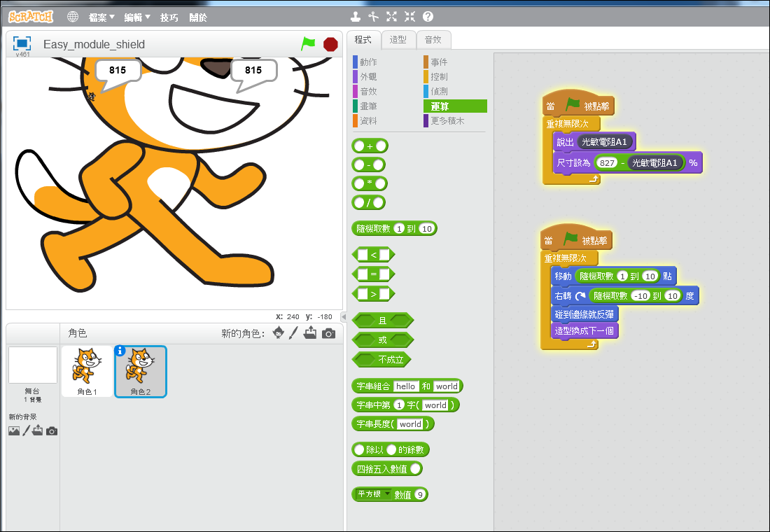
Task: Edit hello field in 字串組合 block
Action: click(x=405, y=386)
